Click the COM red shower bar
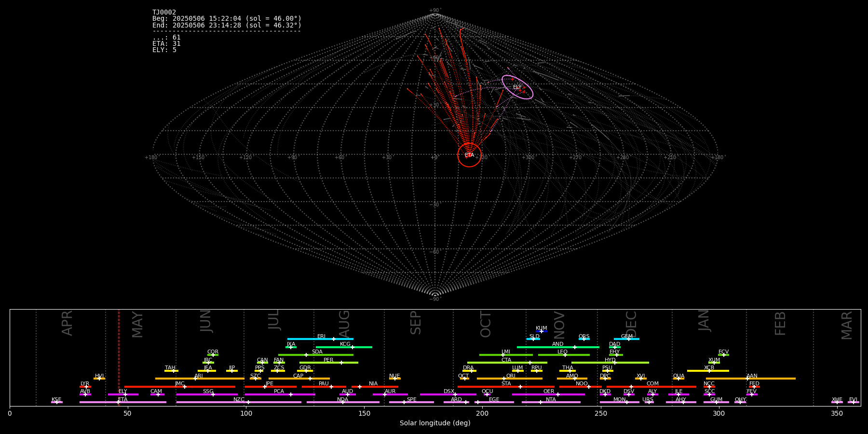This screenshot has height=434, width=868. pos(652,386)
